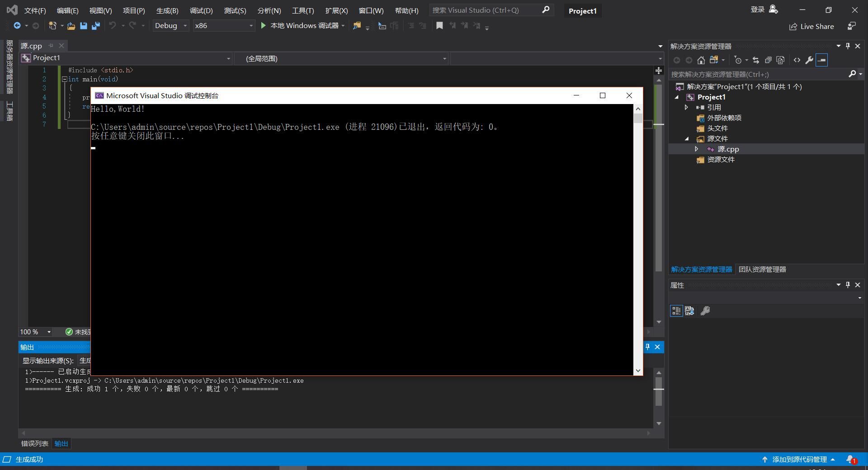The height and width of the screenshot is (470, 868).
Task: Click Collapse All icon in Solution Explorer
Action: pyautogui.click(x=768, y=60)
